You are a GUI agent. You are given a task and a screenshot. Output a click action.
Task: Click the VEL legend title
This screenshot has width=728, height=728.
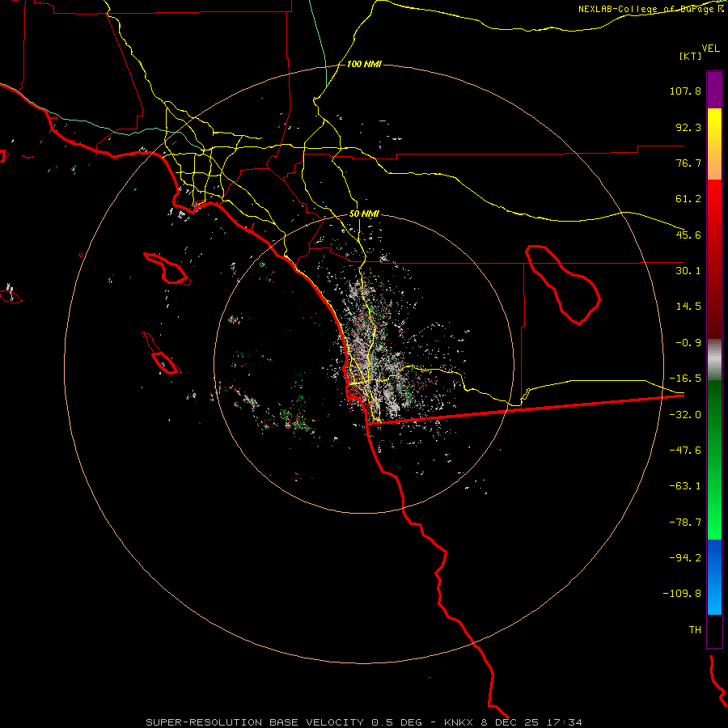click(x=710, y=48)
